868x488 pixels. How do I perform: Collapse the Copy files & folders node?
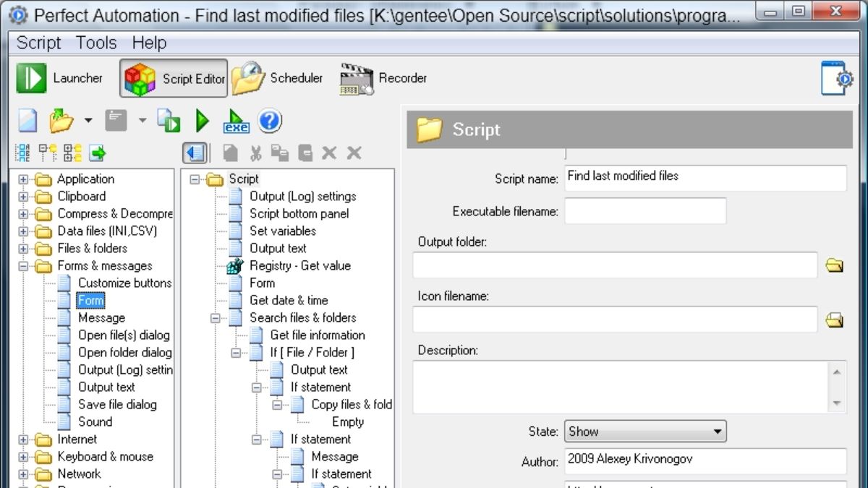pyautogui.click(x=277, y=404)
